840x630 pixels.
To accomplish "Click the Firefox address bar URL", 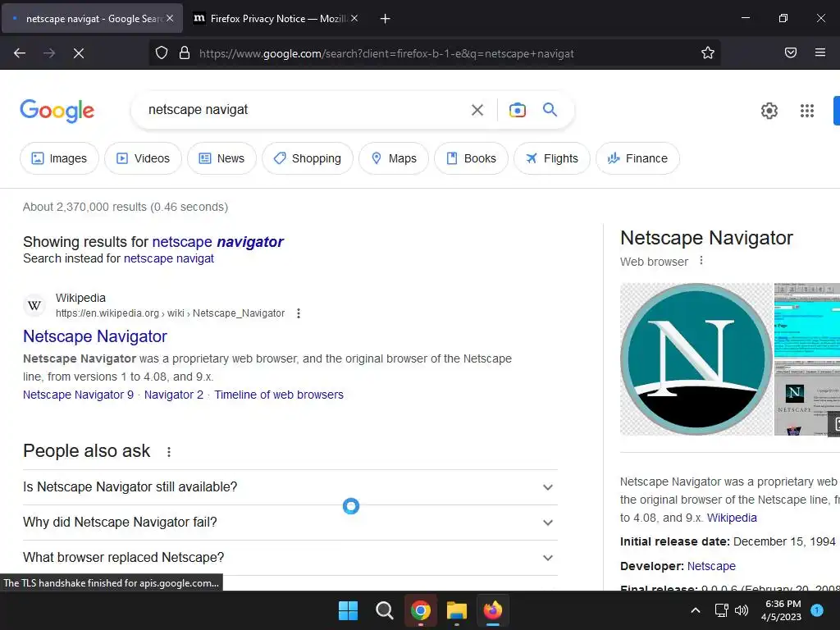I will (x=386, y=53).
